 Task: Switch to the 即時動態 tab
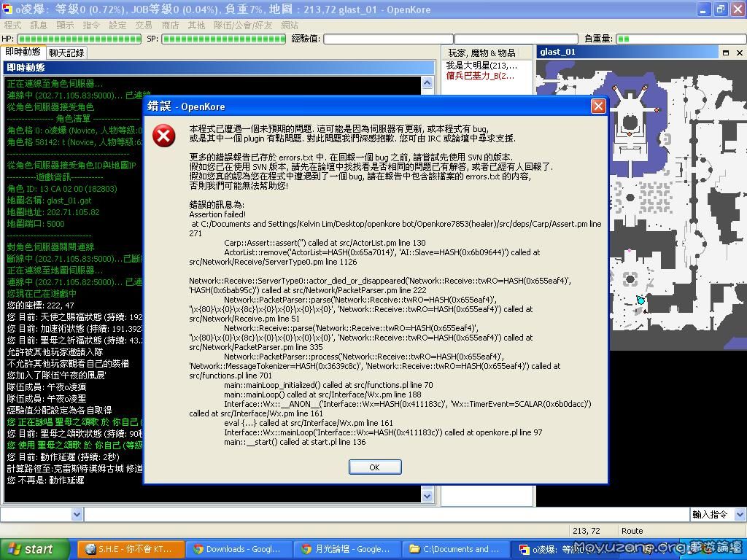click(x=23, y=52)
